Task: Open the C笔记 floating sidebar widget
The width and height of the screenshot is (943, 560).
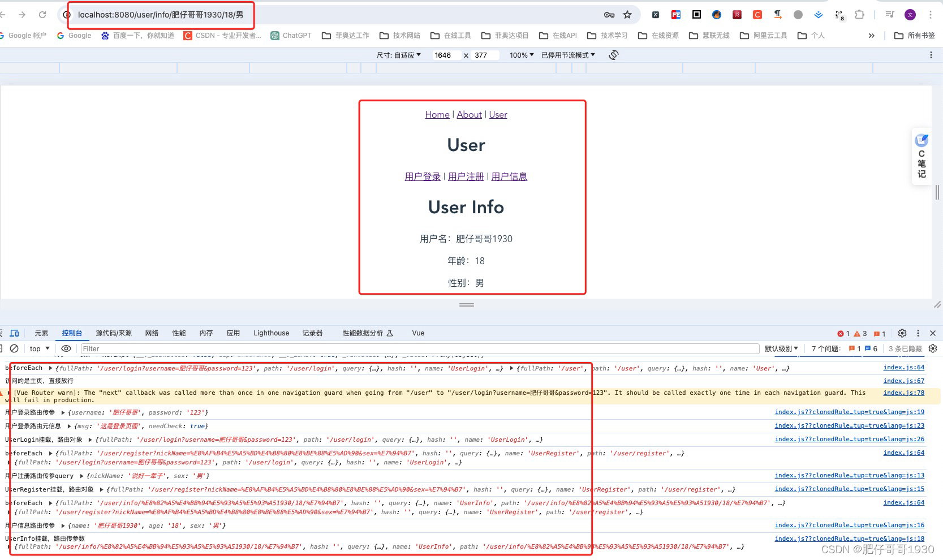Action: tap(922, 157)
